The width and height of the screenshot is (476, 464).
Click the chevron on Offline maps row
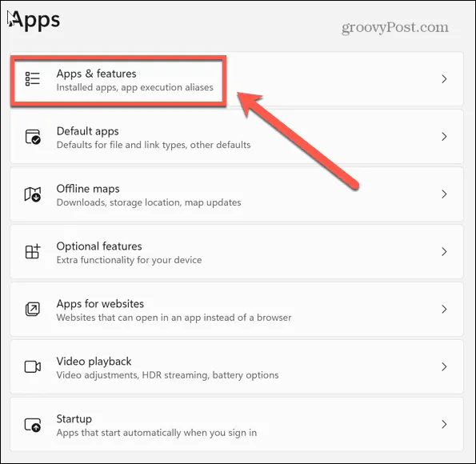tap(444, 194)
